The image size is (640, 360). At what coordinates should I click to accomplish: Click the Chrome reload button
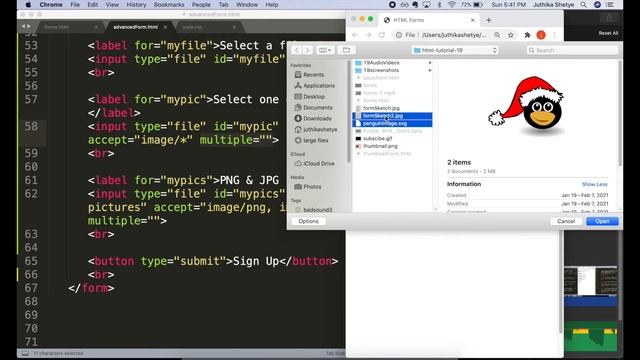(x=382, y=35)
